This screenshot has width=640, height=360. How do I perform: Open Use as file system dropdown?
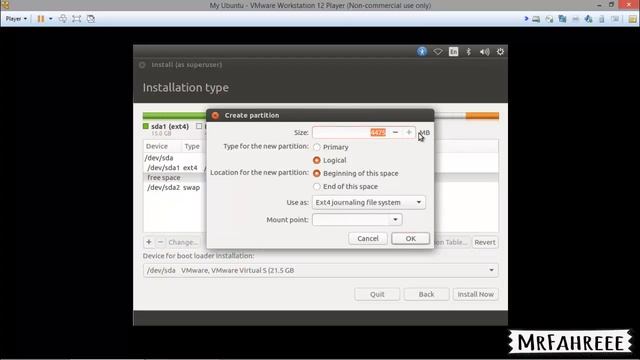tap(369, 202)
